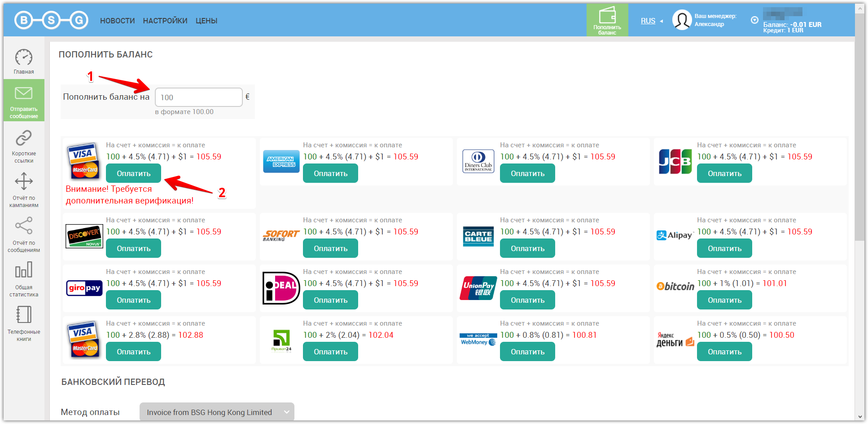Image resolution: width=868 pixels, height=424 pixels.
Task: Click the Diners Club logo
Action: 478,162
